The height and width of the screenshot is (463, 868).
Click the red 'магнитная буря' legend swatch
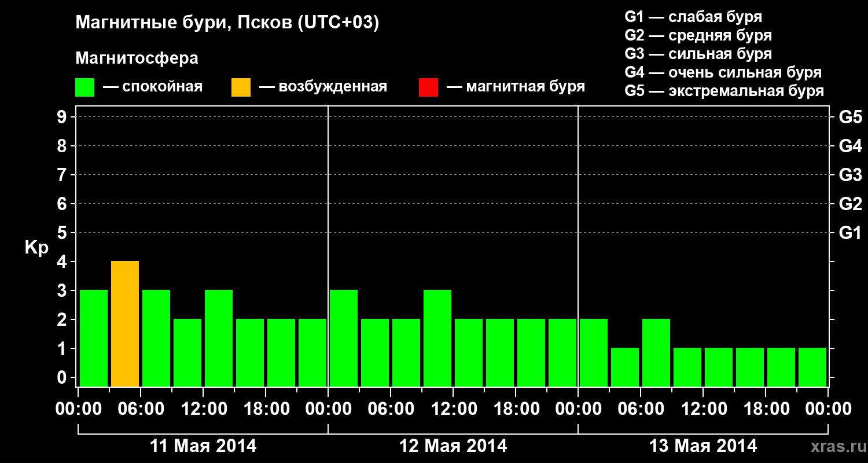tap(428, 87)
